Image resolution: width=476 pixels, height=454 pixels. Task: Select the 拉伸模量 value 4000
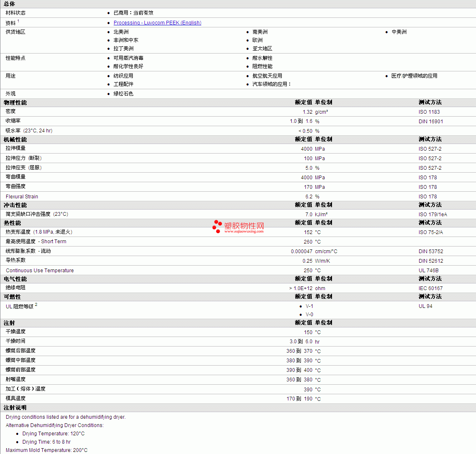point(307,149)
